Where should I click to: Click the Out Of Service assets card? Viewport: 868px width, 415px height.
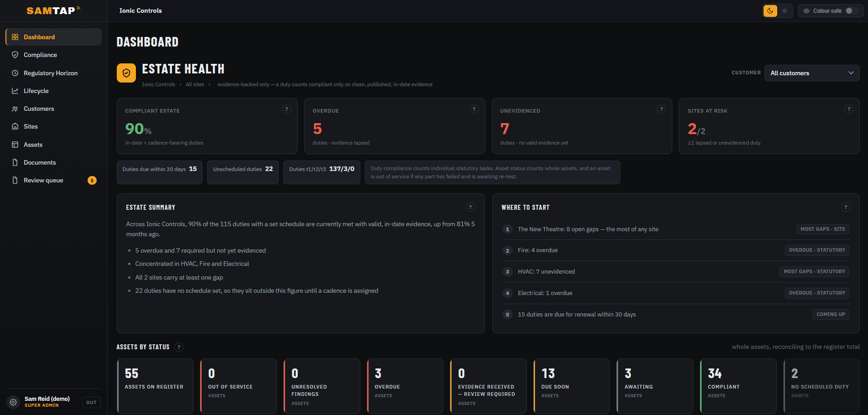point(238,386)
